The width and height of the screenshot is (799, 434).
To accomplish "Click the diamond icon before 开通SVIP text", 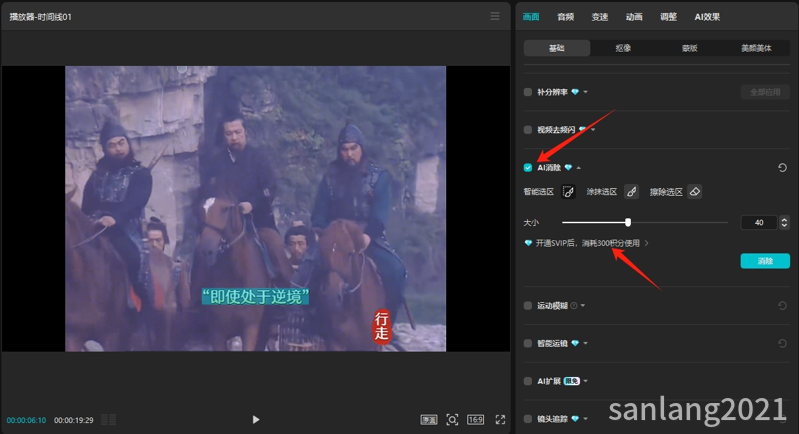I will tap(528, 243).
